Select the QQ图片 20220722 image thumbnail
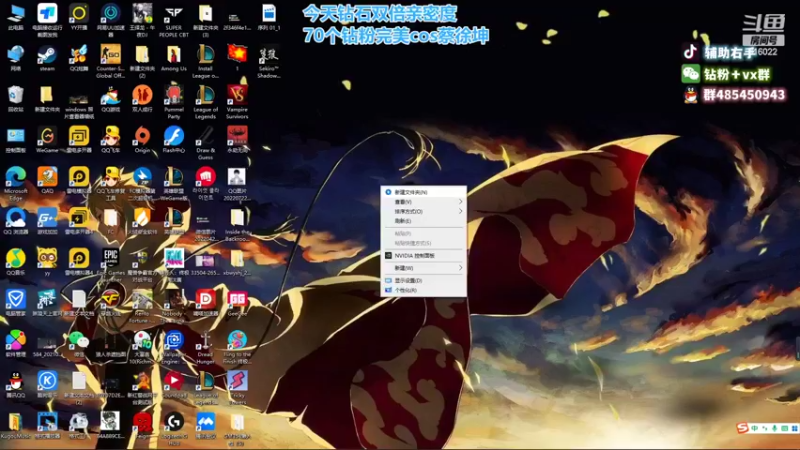 coord(237,184)
